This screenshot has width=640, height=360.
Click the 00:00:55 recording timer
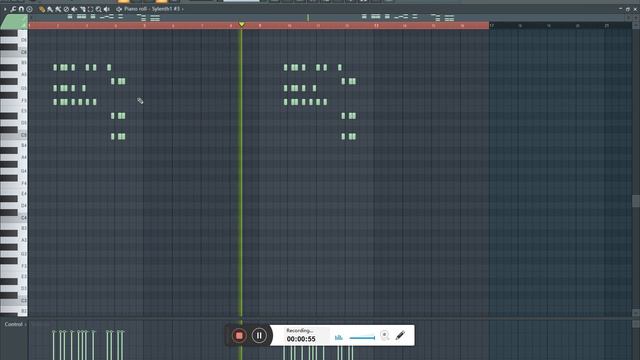click(301, 339)
